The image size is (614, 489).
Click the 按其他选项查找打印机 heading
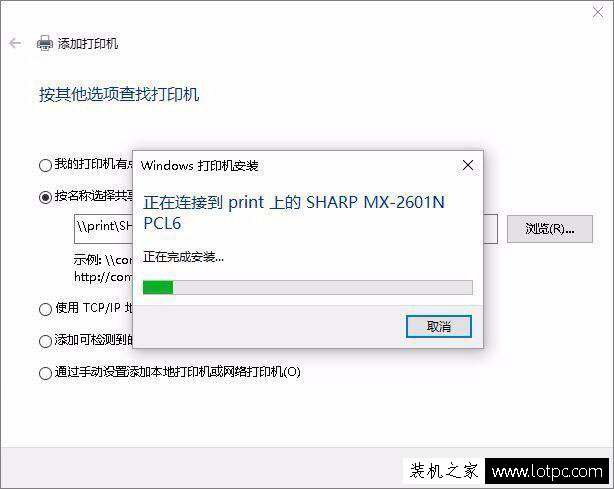[119, 94]
